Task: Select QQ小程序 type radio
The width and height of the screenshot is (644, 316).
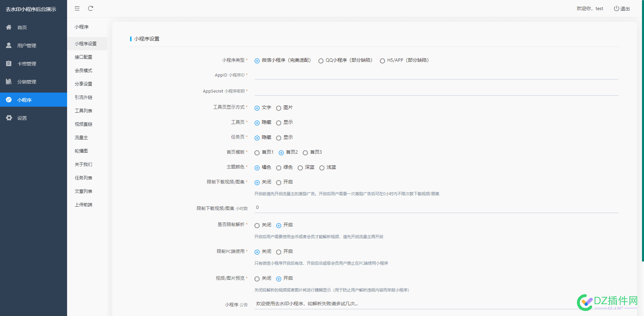Action: point(321,61)
